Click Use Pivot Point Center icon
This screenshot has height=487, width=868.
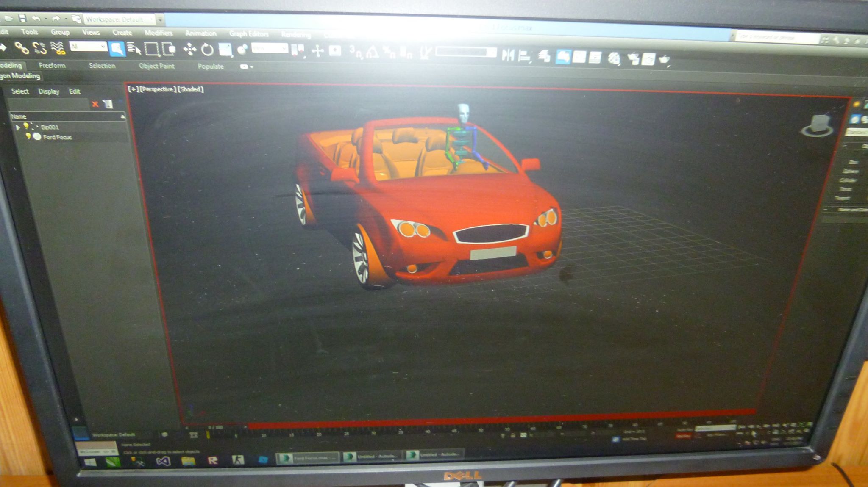[x=298, y=51]
